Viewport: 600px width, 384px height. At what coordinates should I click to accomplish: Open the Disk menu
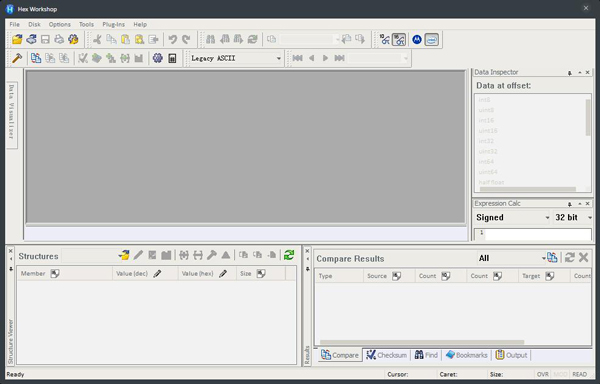point(34,24)
